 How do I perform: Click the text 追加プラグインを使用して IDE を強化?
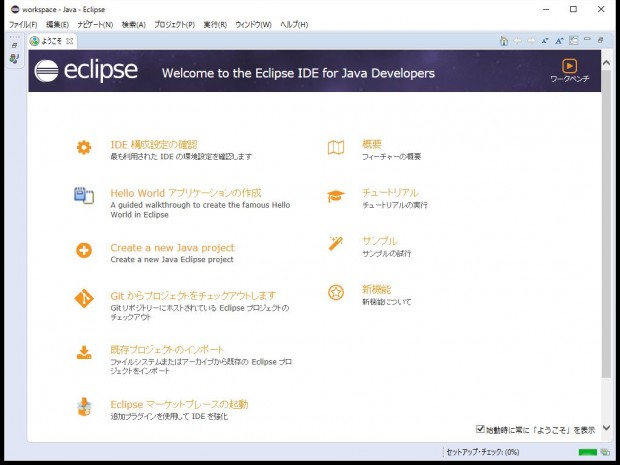coord(169,416)
